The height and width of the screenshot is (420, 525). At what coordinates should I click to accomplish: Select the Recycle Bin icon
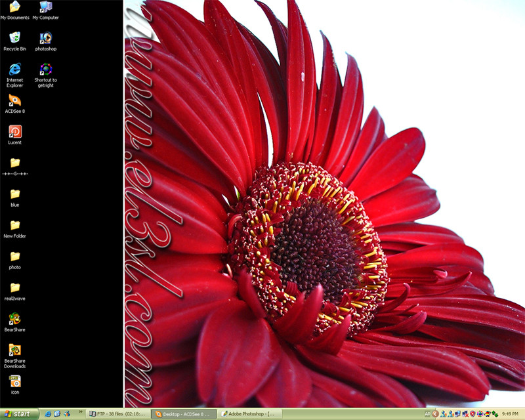[x=14, y=41]
